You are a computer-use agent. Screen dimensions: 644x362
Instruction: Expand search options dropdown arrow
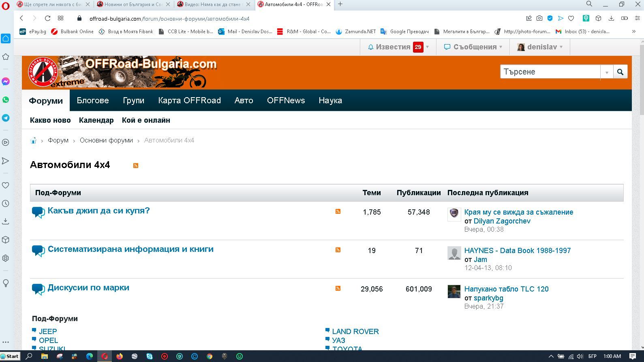tap(607, 72)
